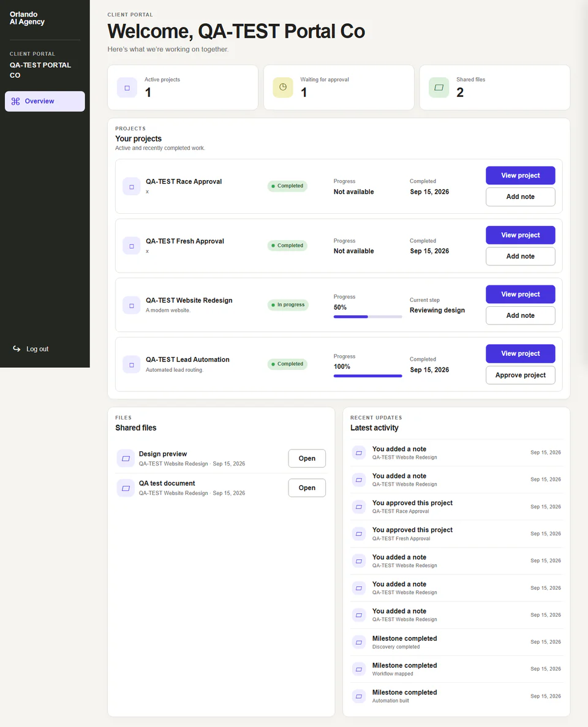Click the QA-TEST Fresh Approval project title
The height and width of the screenshot is (727, 588).
(185, 241)
